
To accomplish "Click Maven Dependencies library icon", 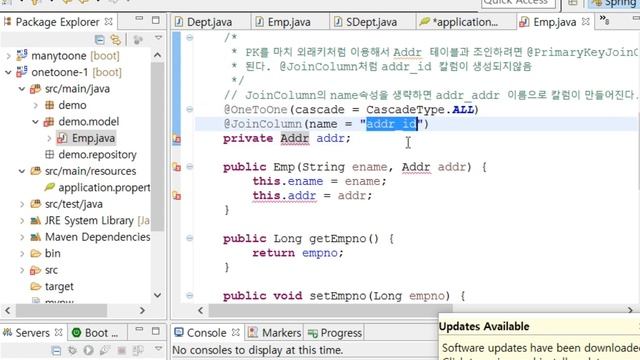I will pos(36,237).
